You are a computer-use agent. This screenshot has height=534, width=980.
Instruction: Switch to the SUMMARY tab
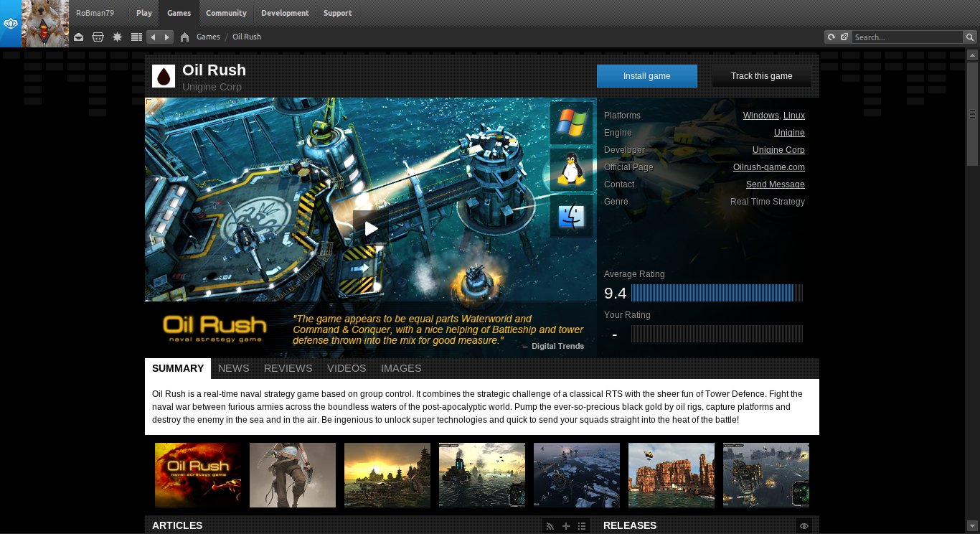[178, 368]
